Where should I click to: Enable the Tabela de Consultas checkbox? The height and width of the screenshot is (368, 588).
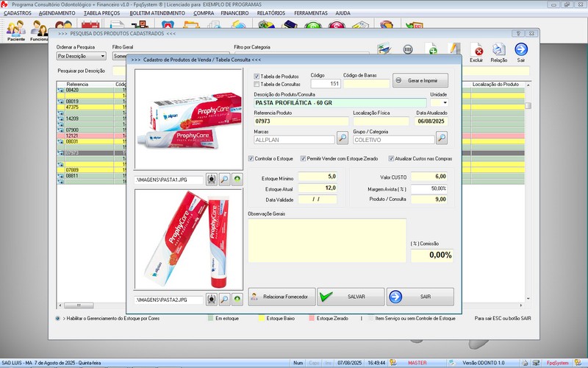pos(257,85)
